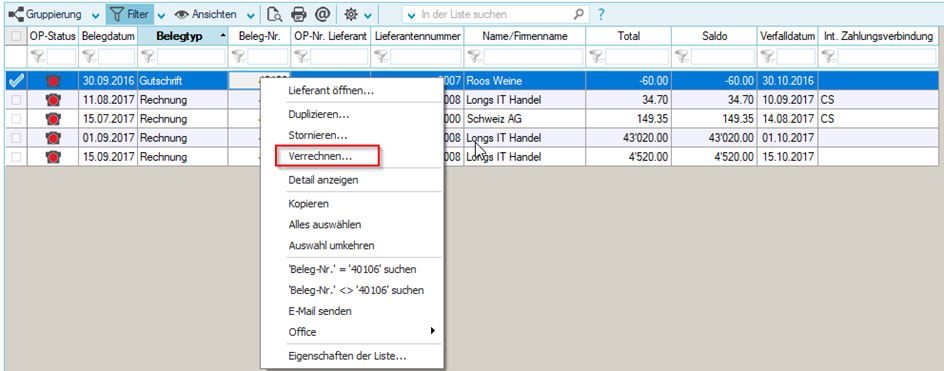
Task: Click the search field 'In der Liste suchen'
Action: (x=495, y=14)
